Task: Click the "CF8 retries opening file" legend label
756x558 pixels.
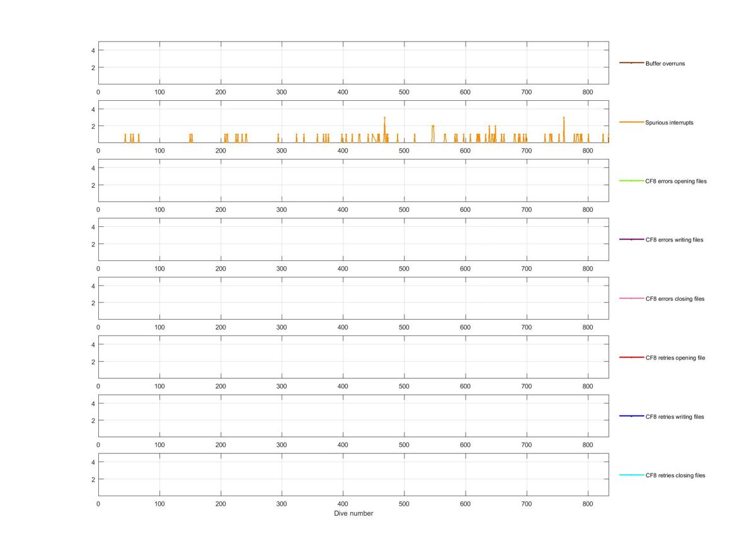Action: point(675,357)
